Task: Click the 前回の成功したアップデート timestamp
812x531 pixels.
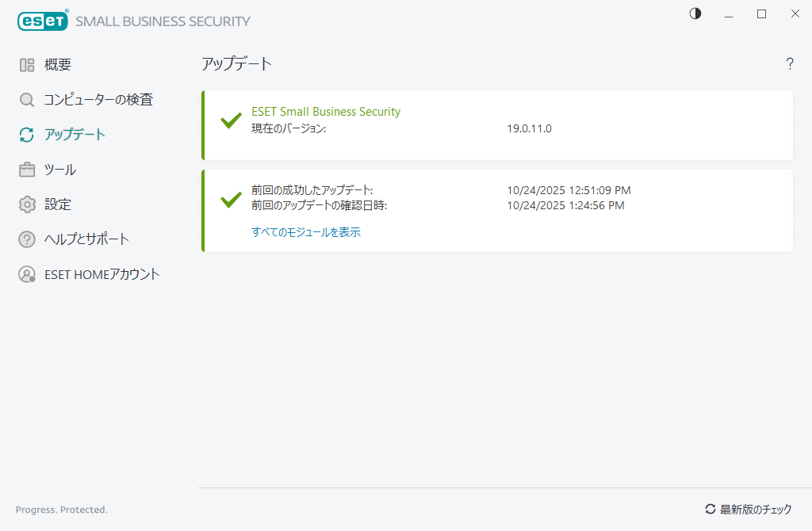Action: [x=569, y=190]
